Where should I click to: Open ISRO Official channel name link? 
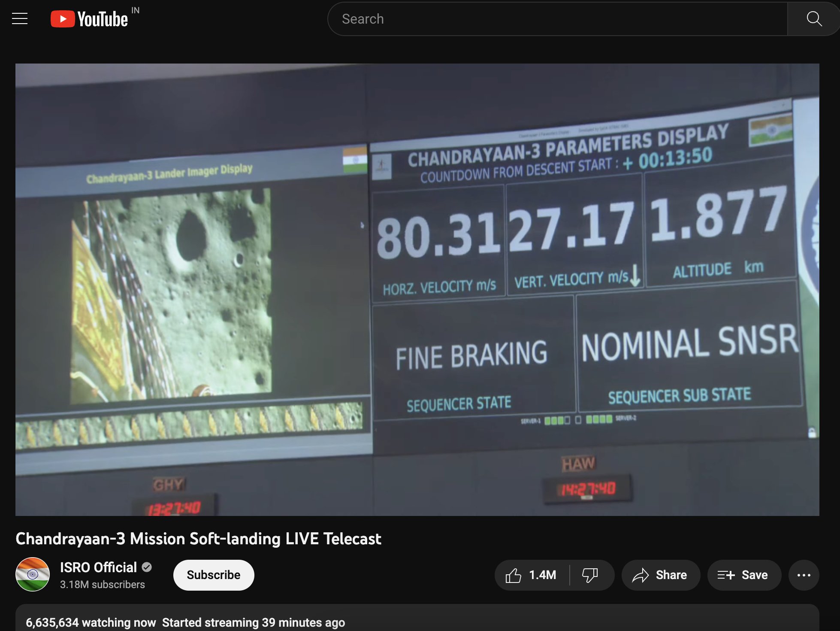point(98,567)
